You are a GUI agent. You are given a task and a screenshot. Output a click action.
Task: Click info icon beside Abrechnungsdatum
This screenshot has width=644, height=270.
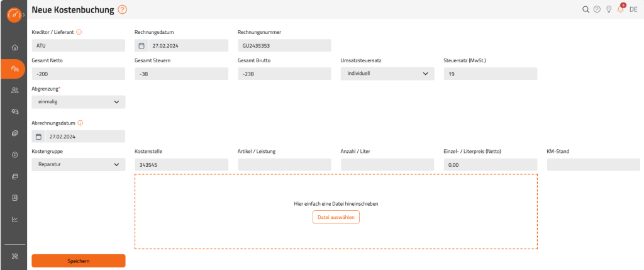coord(80,123)
